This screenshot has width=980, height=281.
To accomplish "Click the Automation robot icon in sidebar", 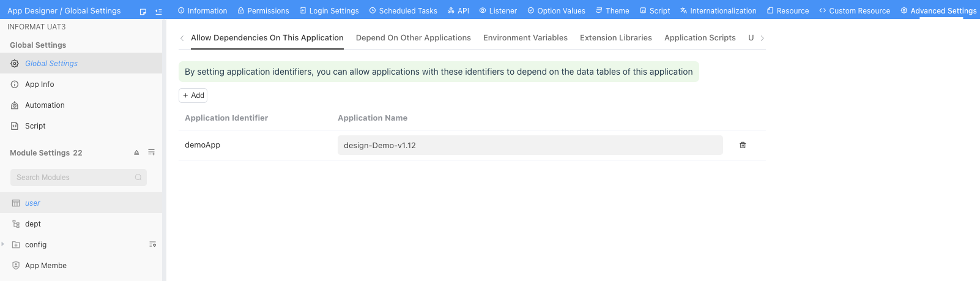I will pyautogui.click(x=15, y=105).
